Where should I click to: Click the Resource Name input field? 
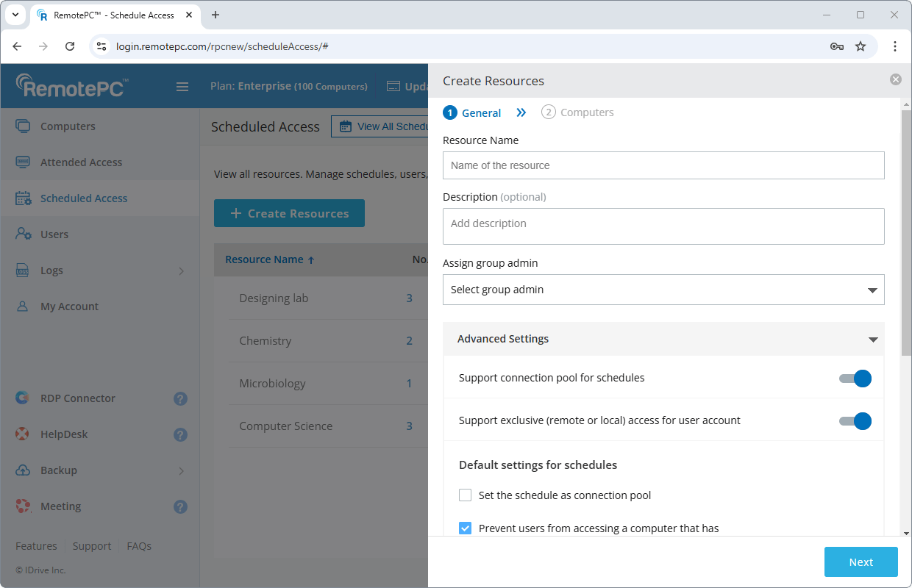point(663,165)
